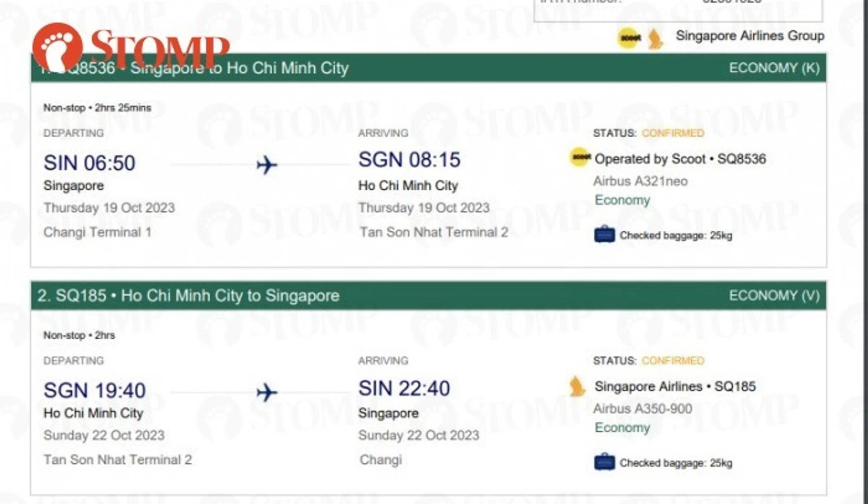This screenshot has height=504, width=868.
Task: Click the Scoot icon next to Operated by Scoot
Action: [580, 157]
